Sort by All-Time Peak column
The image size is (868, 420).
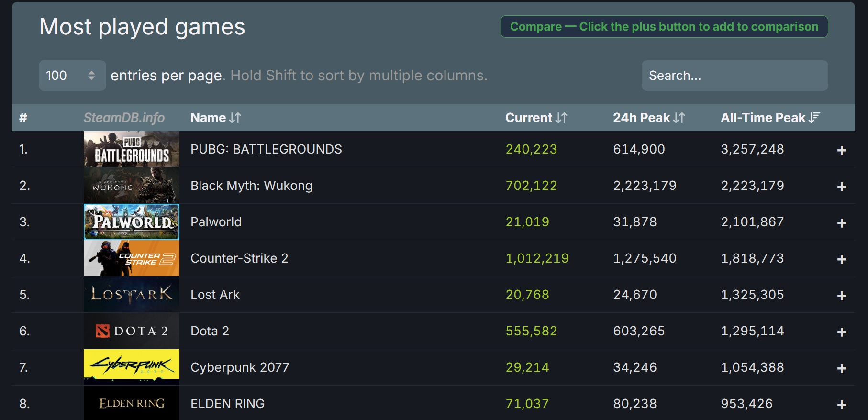[x=770, y=118]
